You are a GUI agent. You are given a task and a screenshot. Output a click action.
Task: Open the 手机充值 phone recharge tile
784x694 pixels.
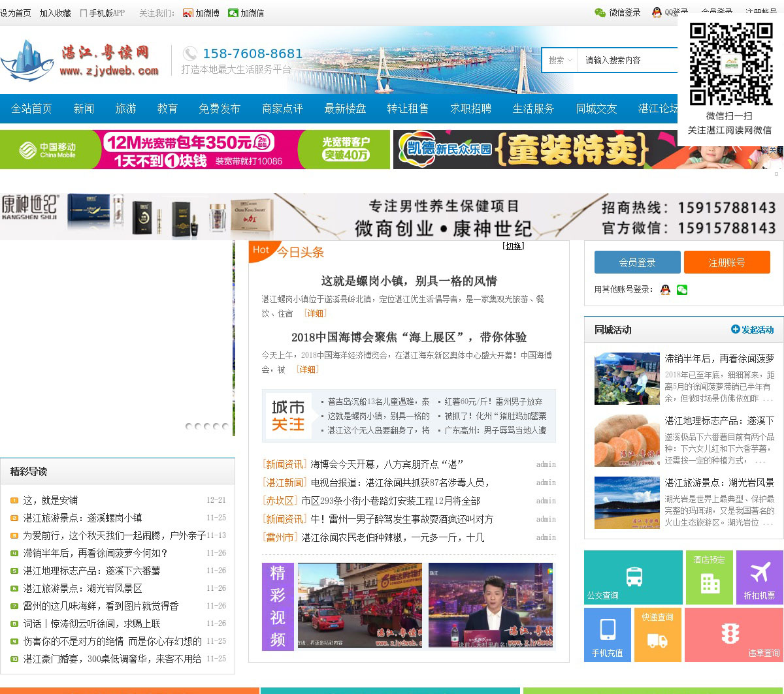pos(607,635)
